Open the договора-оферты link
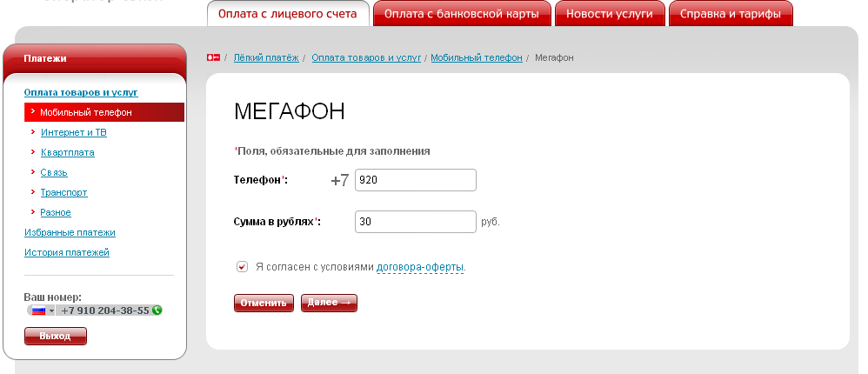868x374 pixels. (420, 267)
